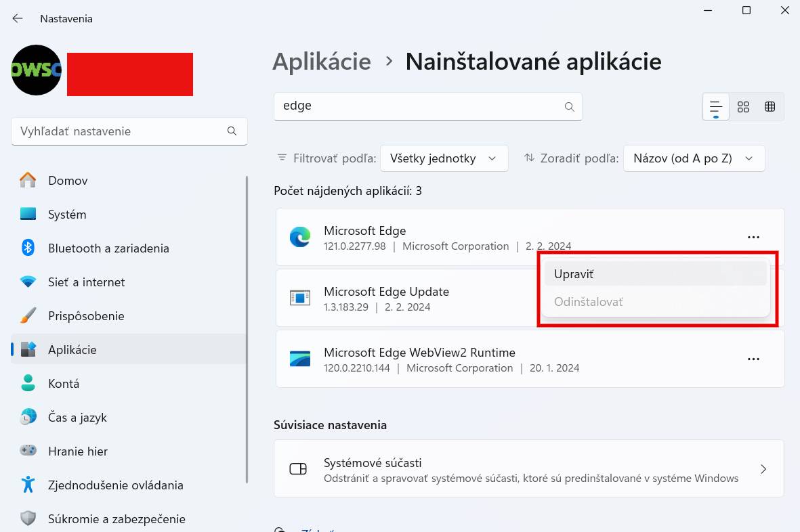800x532 pixels.
Task: Click the Aplikácie breadcrumb link
Action: pos(322,62)
